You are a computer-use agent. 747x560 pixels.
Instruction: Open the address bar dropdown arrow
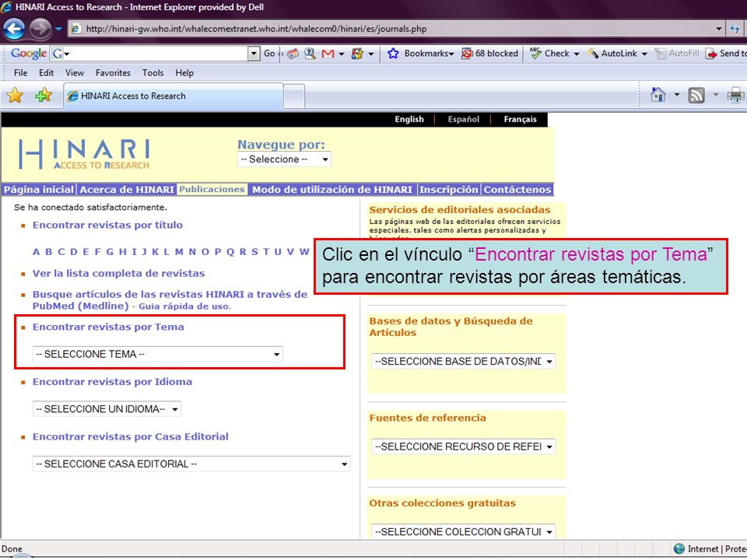click(x=718, y=29)
